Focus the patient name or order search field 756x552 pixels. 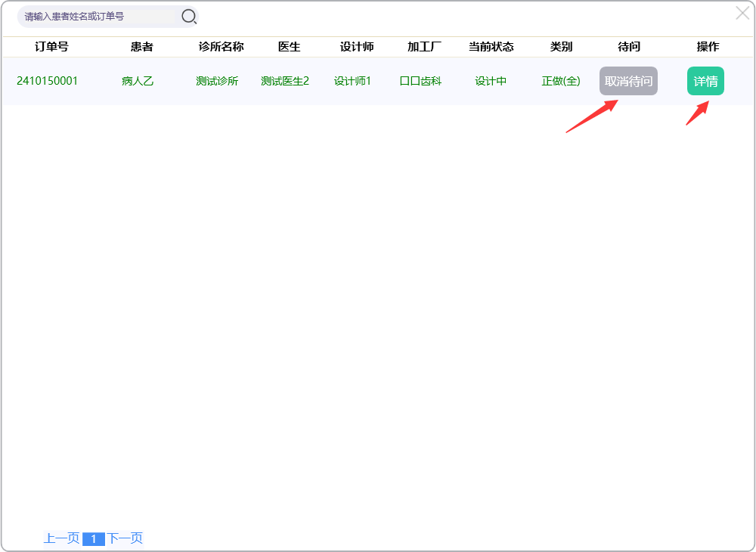point(98,16)
